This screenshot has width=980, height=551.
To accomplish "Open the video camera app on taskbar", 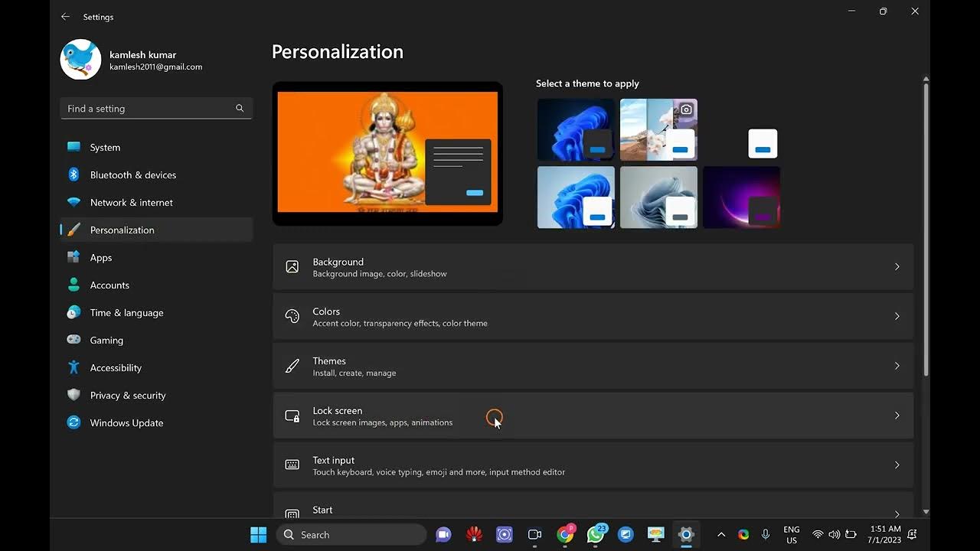I will 534,535.
